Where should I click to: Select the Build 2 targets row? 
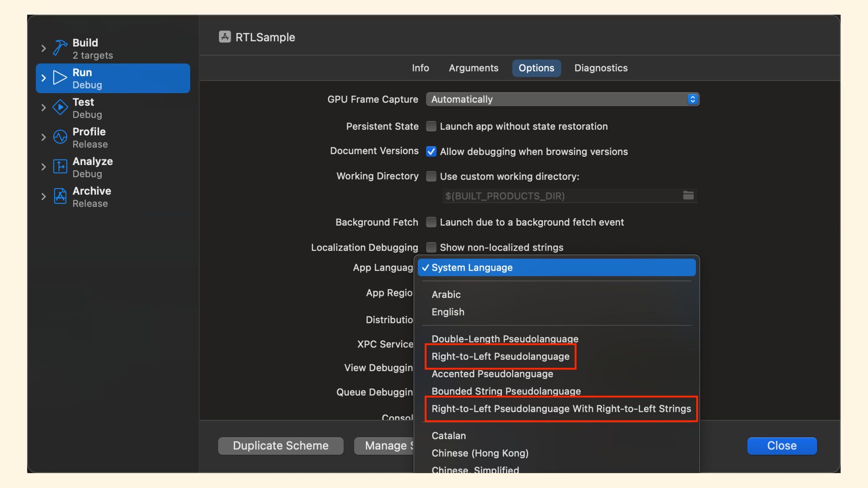point(113,48)
